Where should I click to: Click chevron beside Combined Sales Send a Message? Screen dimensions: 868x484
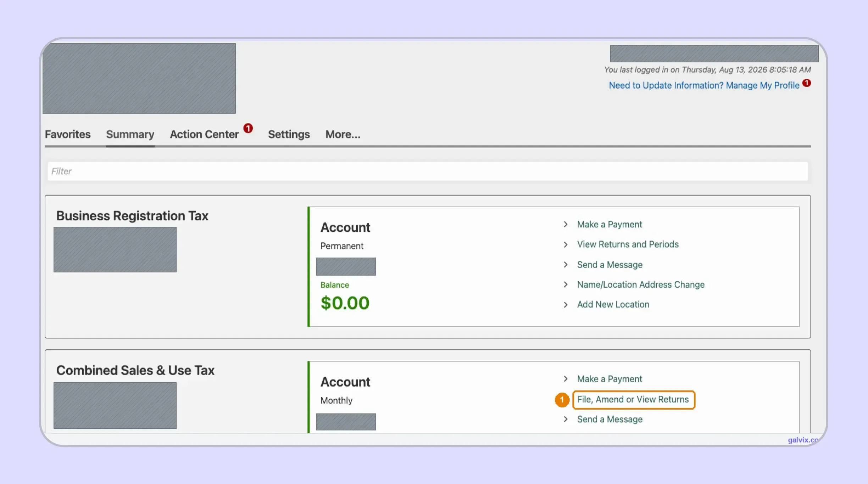click(566, 419)
